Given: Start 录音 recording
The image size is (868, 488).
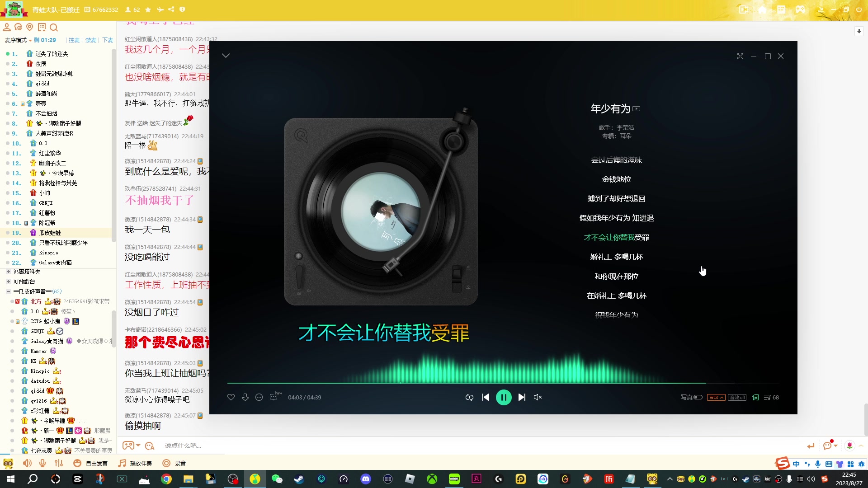Looking at the screenshot, I should coord(175,463).
